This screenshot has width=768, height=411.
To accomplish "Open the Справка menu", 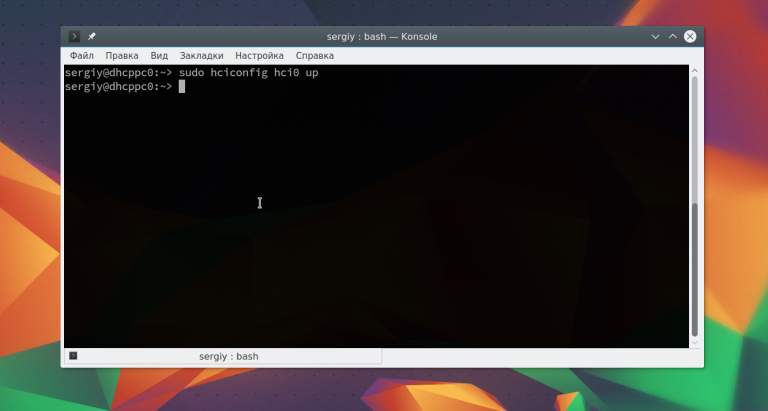I will point(314,56).
